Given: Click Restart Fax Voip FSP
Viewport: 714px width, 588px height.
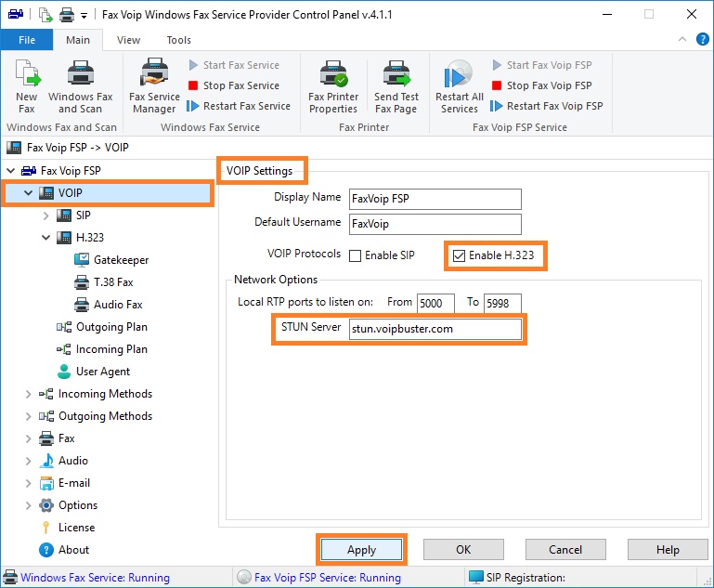Looking at the screenshot, I should 547,106.
